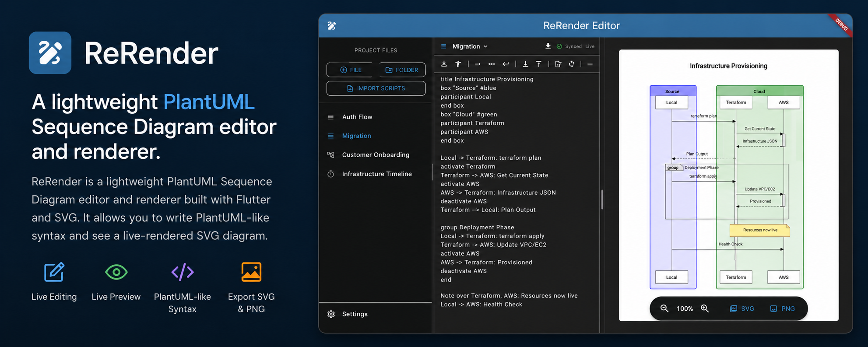Viewport: 868px width, 347px height.
Task: Click the top Terraform participant box in diagram
Action: (736, 102)
